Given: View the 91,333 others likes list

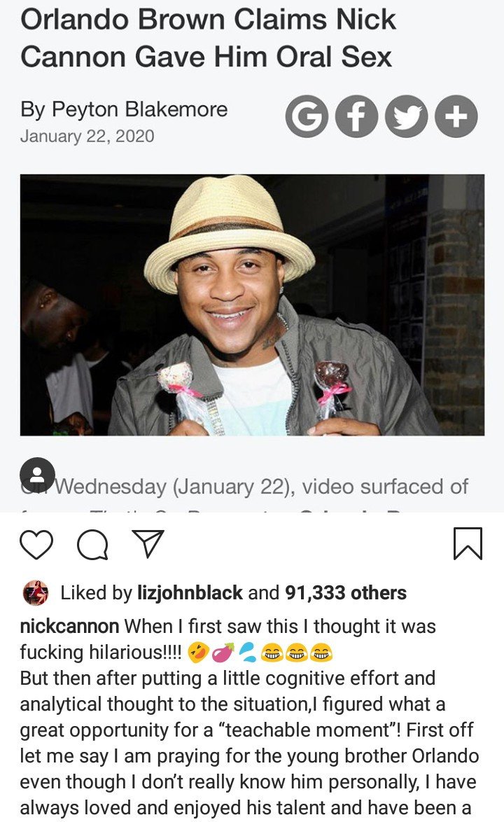Looking at the screenshot, I should coord(346,593).
